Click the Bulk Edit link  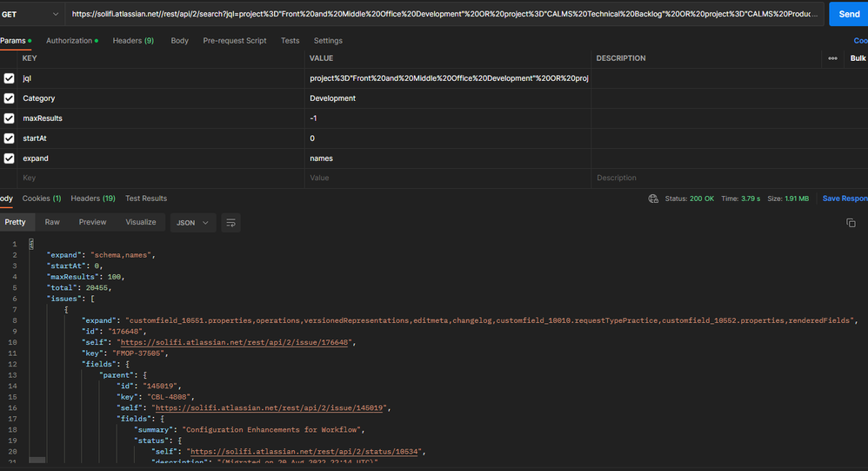pos(858,58)
